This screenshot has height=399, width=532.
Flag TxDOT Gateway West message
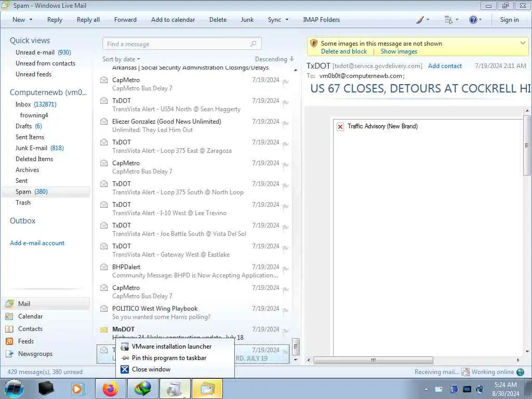[x=286, y=248]
